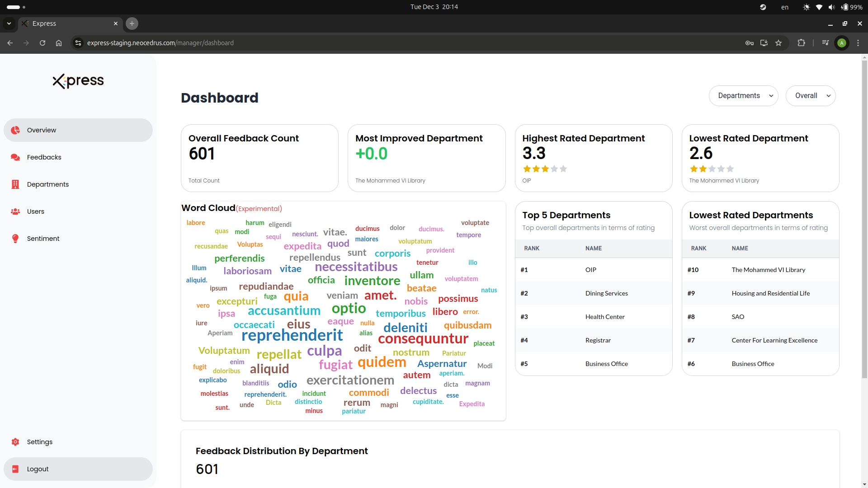This screenshot has height=488, width=868.
Task: Select OIP row in Top 5 Departments
Action: [594, 270]
